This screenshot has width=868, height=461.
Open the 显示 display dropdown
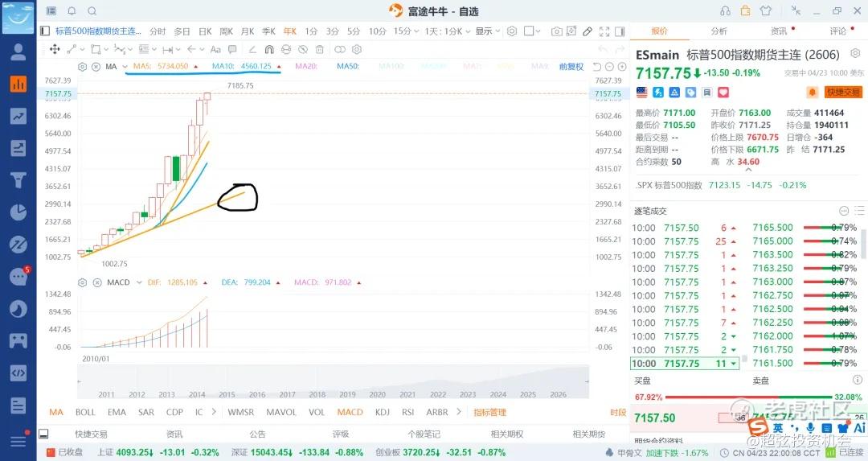(488, 31)
